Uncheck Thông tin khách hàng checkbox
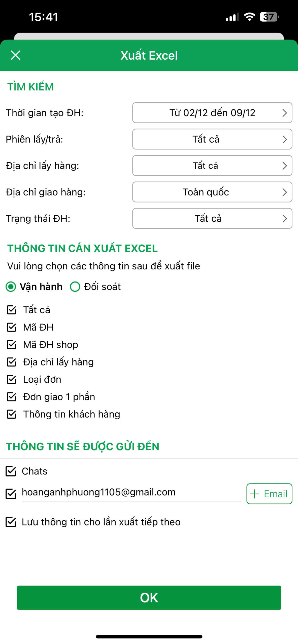298x644 pixels. [12, 414]
